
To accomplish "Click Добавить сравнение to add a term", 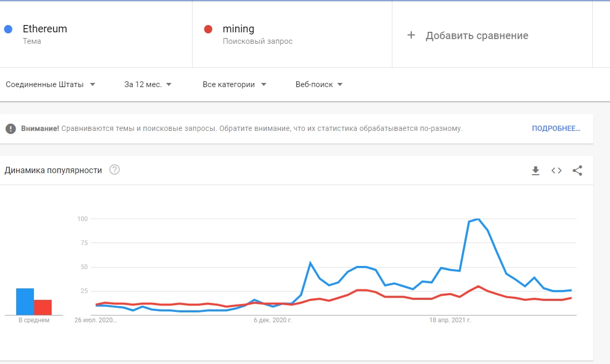I will (x=476, y=36).
